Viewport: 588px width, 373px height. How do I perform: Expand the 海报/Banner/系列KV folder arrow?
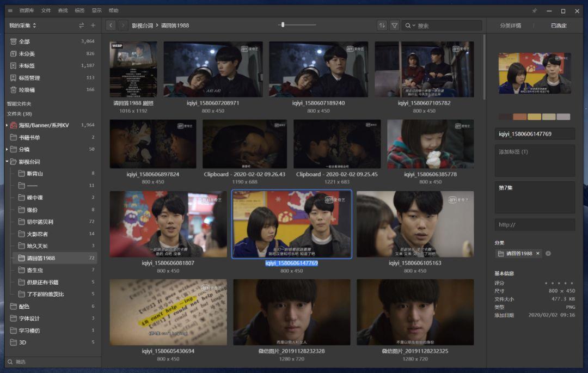click(7, 125)
